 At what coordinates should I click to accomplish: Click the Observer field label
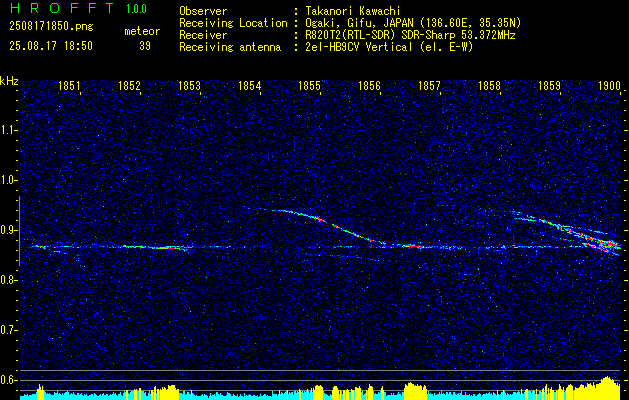click(203, 11)
